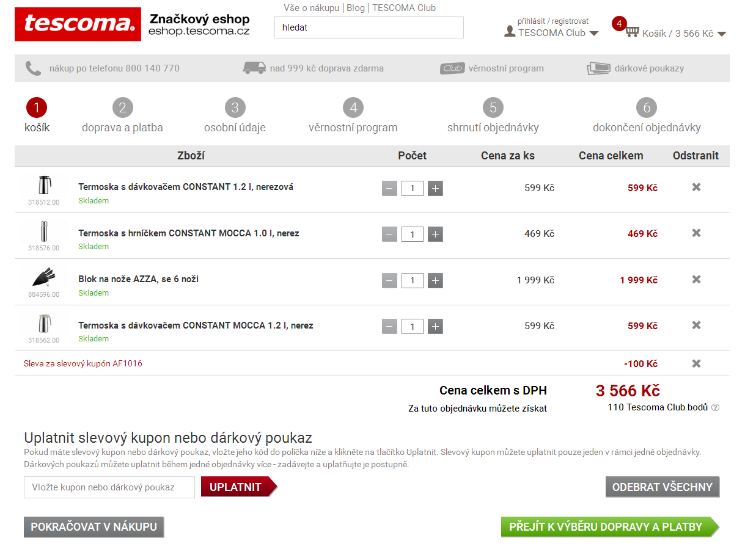
Task: Click quantity field for Termoska s hrníčkem MOCCA 1.0 l
Action: [x=413, y=234]
